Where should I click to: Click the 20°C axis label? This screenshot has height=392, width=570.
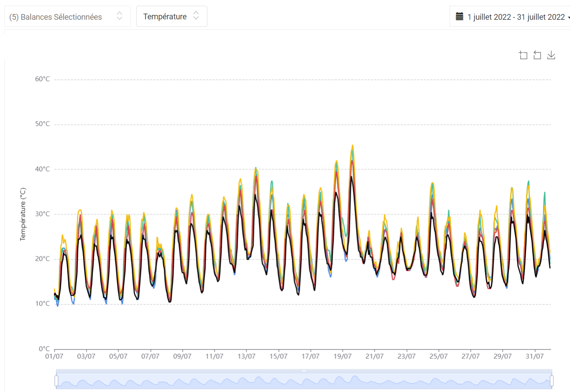[43, 259]
